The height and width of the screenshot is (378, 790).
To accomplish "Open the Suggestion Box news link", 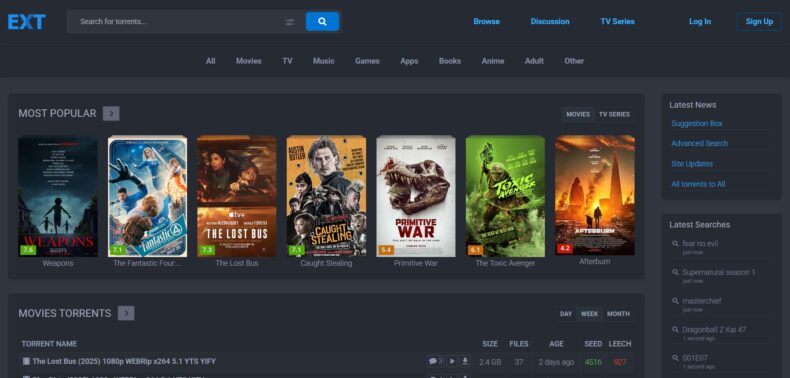I will click(x=697, y=123).
